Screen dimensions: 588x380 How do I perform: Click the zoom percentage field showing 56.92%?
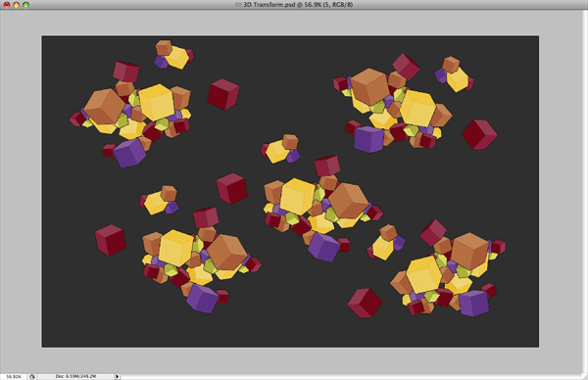tap(14, 377)
